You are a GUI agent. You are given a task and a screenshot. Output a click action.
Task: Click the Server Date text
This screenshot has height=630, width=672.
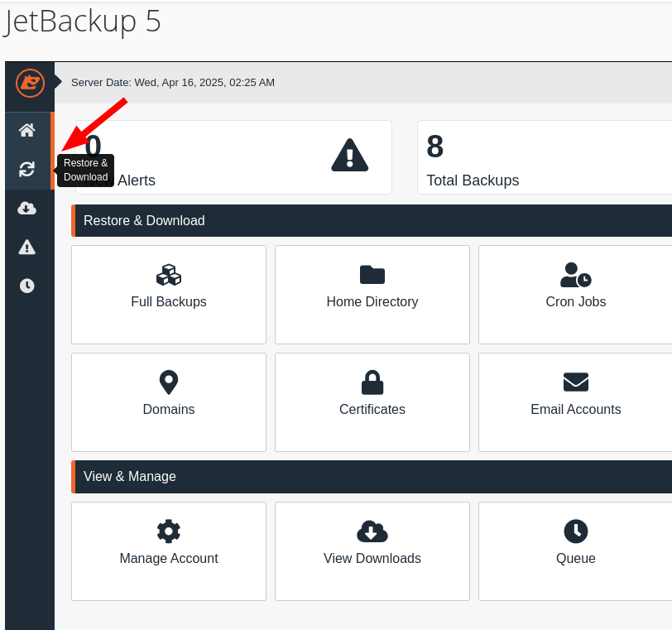pos(173,82)
